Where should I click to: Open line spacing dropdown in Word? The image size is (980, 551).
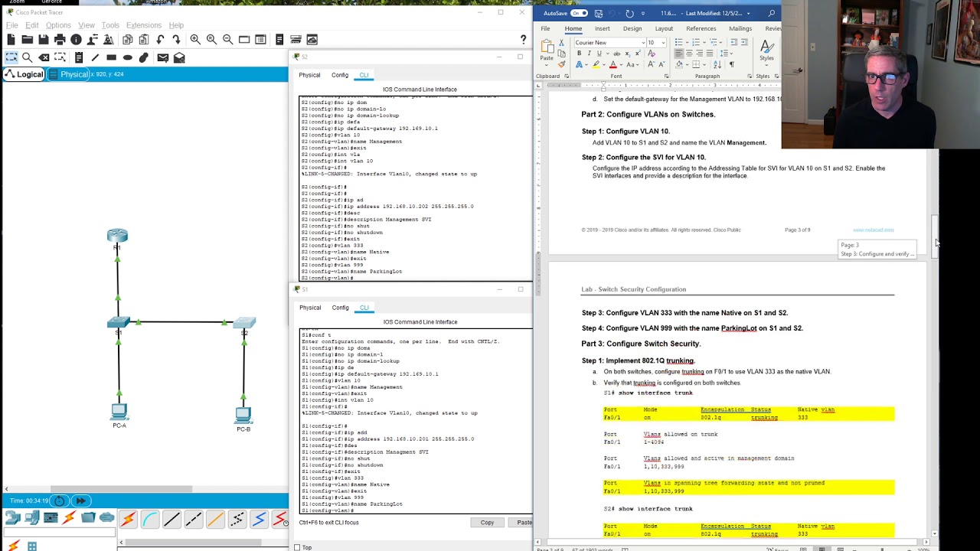(x=731, y=54)
